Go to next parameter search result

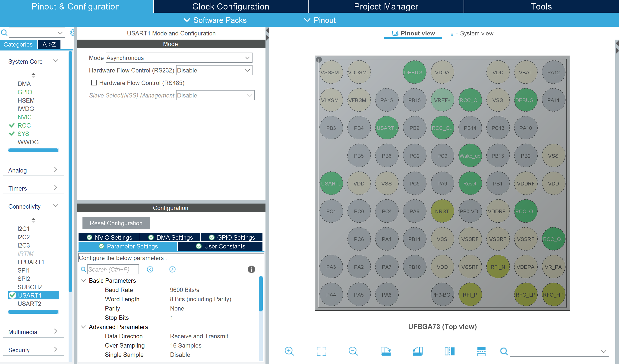(172, 269)
